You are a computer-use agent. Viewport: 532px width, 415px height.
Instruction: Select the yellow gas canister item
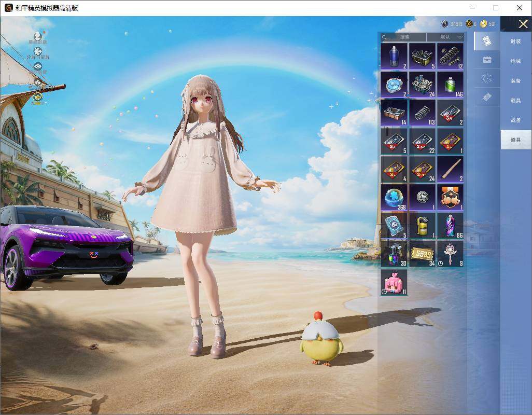(x=422, y=226)
